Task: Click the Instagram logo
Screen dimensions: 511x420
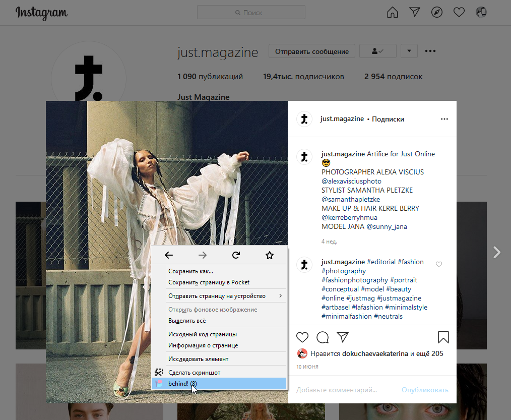Action: pyautogui.click(x=41, y=13)
